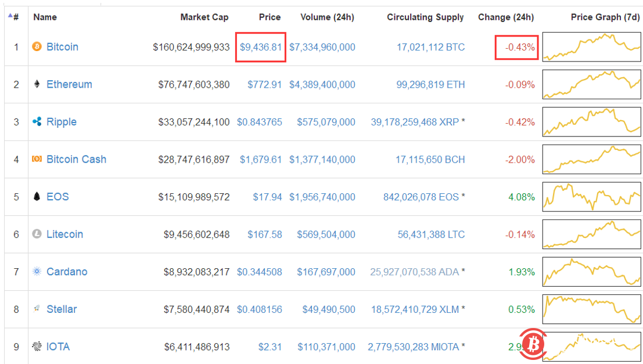Viewport: 643px width, 364px height.
Task: View EOS 7-day price graph
Action: point(591,197)
